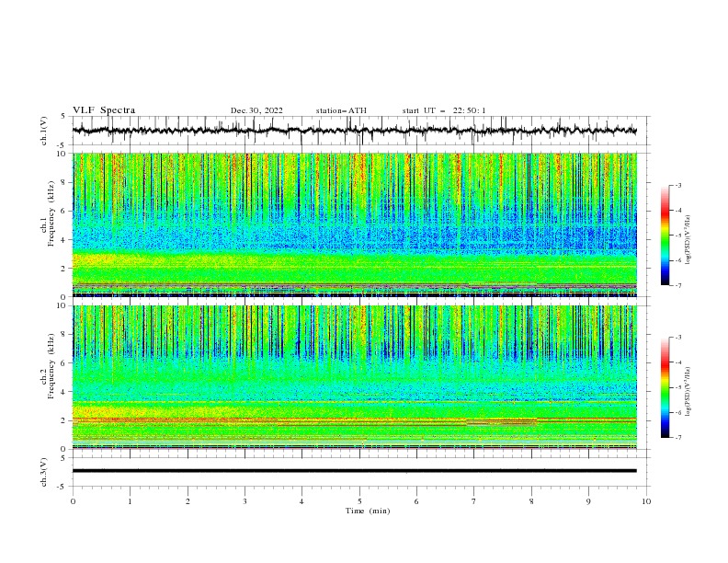Viewport: 728px width, 563px height.
Task: Click the "VLF Spectra" title text
Action: (104, 110)
